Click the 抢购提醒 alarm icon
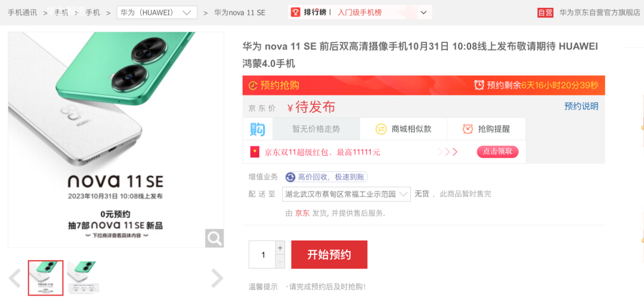 pos(468,129)
